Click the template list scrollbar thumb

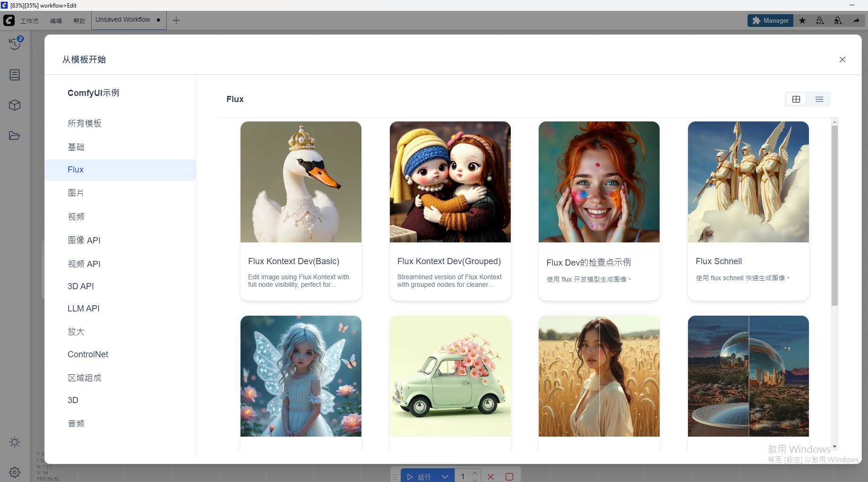point(834,215)
